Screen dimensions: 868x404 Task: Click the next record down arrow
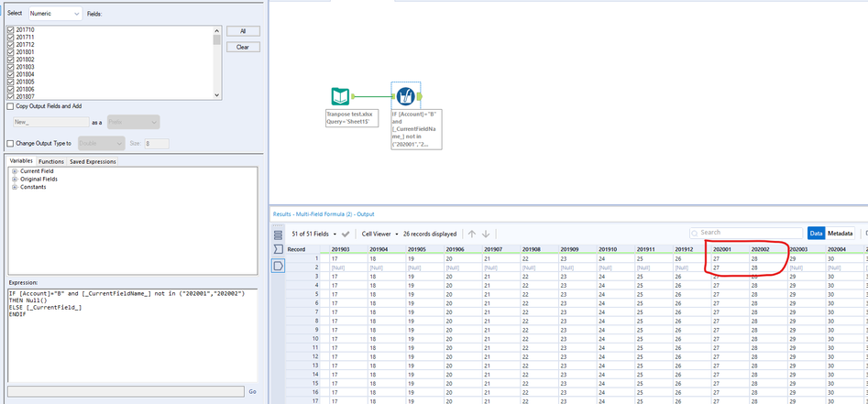point(486,234)
